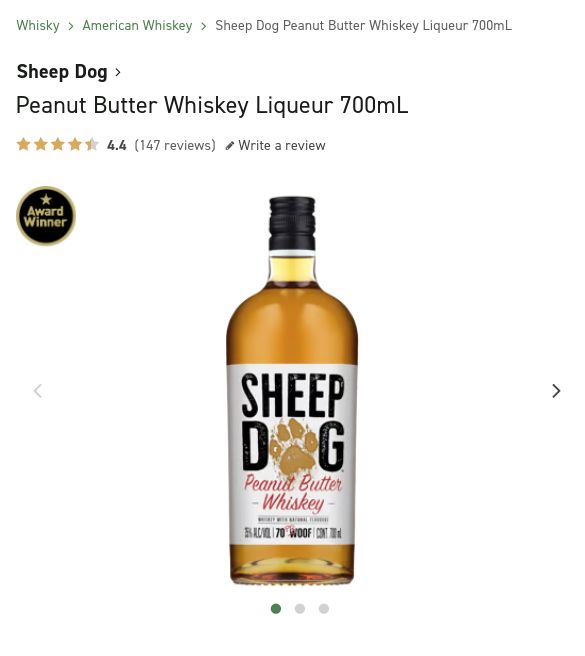Click the chevron after Whisky breadcrumb
The height and width of the screenshot is (656, 585).
(71, 26)
